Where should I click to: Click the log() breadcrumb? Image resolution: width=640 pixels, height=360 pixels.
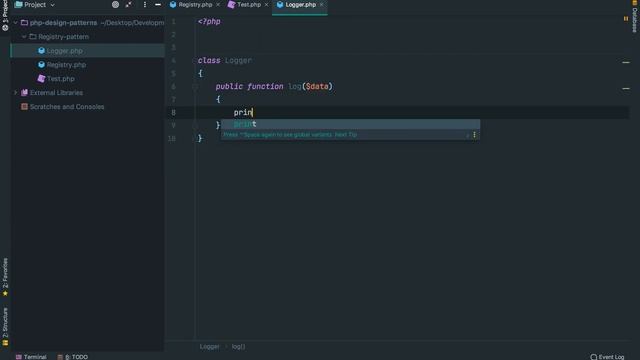click(238, 347)
